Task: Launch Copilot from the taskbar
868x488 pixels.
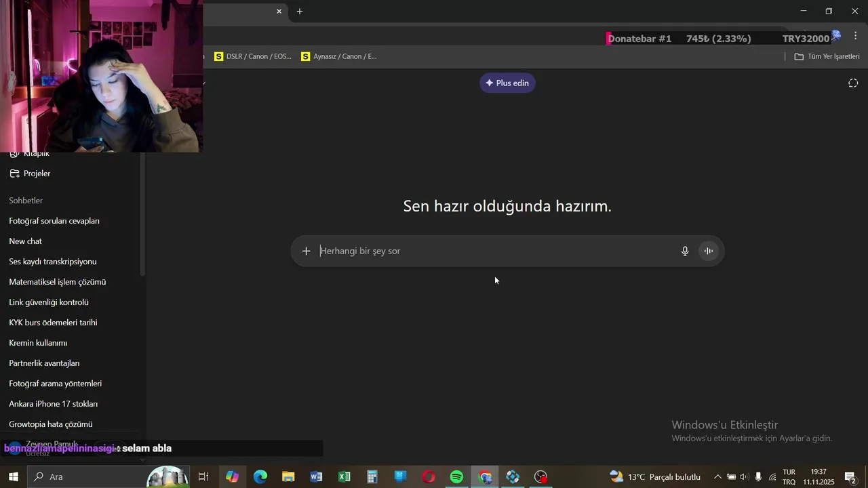Action: pos(233,476)
